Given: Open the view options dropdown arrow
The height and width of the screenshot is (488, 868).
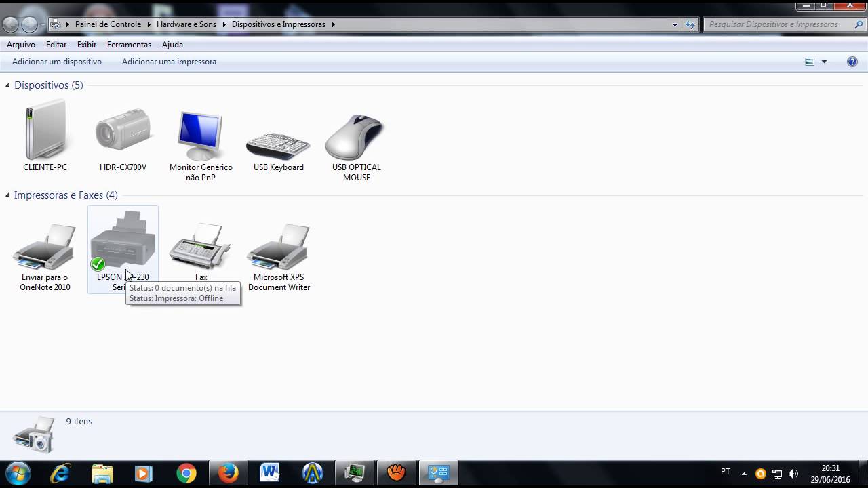Looking at the screenshot, I should [825, 62].
